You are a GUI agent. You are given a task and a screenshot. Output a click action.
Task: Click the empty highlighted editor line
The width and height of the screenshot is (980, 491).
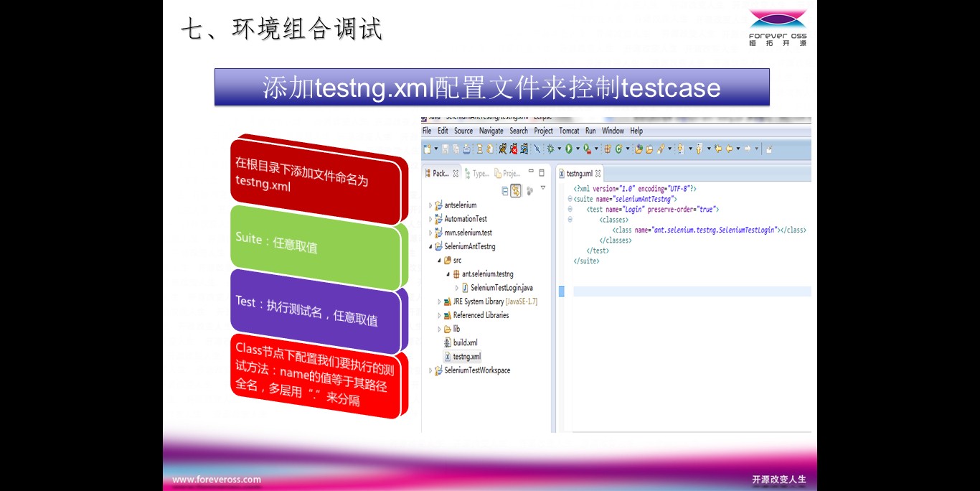pyautogui.click(x=692, y=291)
